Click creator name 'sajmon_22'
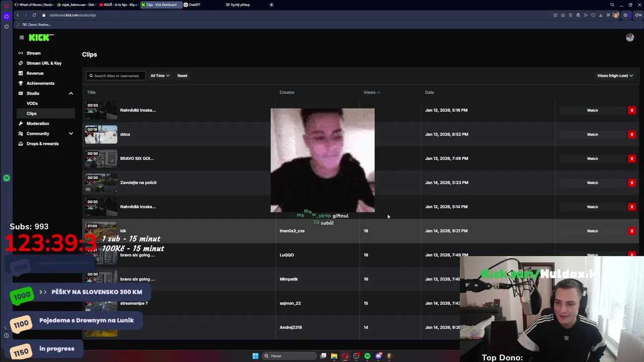The image size is (644, 362). pos(290,303)
